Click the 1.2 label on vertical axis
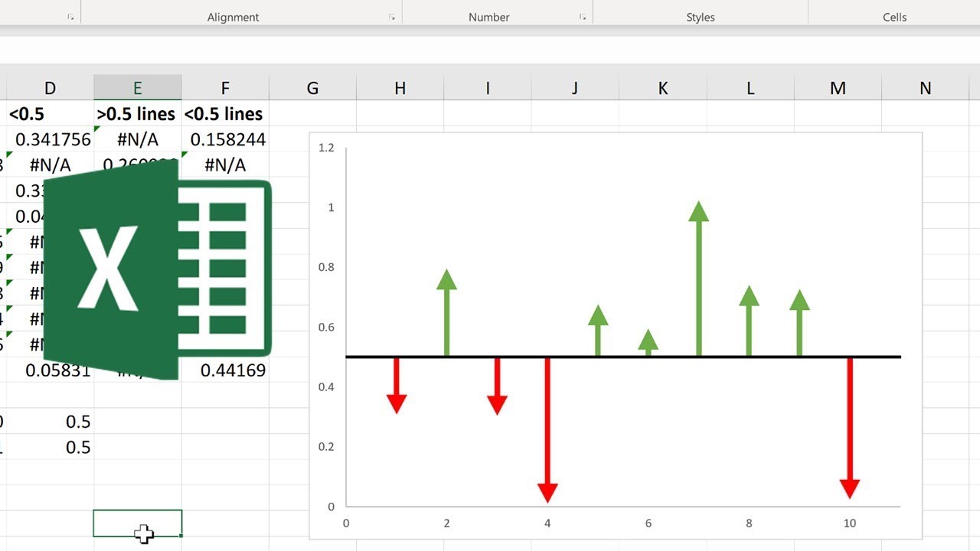Viewport: 980px width, 551px height. pos(326,148)
